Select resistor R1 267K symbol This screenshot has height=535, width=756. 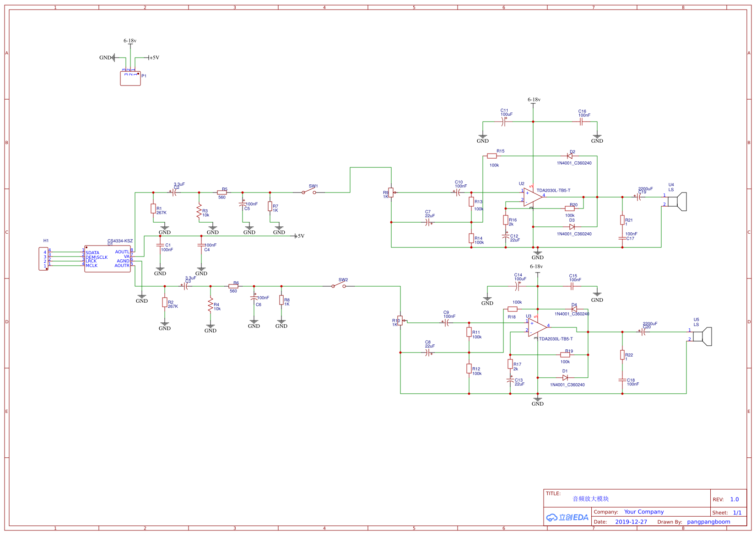[153, 209]
